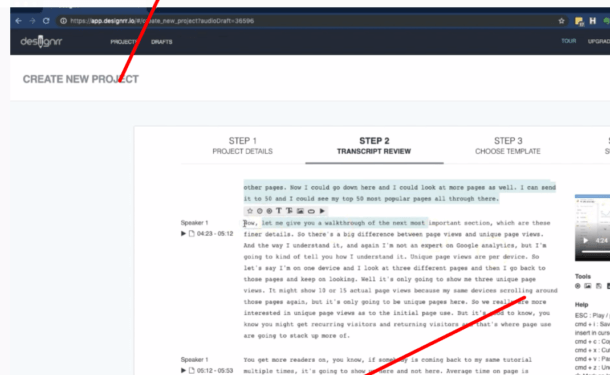This screenshot has width=610, height=375.
Task: Seek using the video preview progress bar
Action: pos(595,252)
